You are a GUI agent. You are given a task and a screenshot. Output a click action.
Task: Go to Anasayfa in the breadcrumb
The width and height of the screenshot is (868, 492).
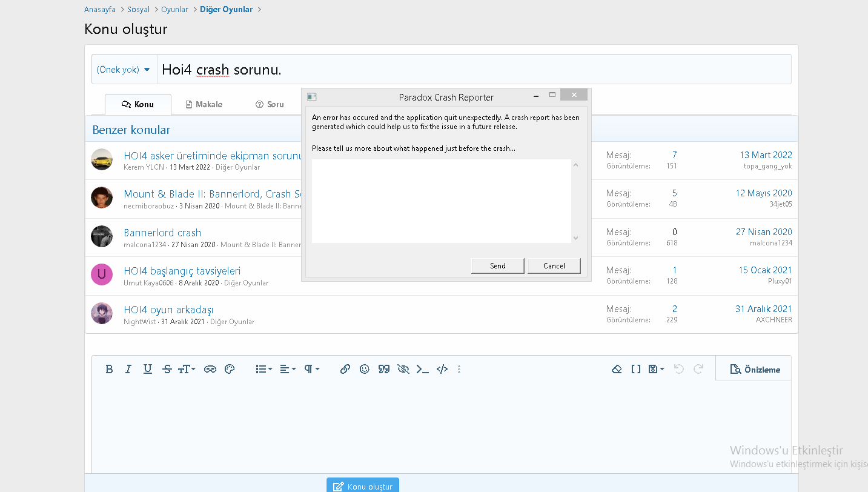(x=100, y=10)
